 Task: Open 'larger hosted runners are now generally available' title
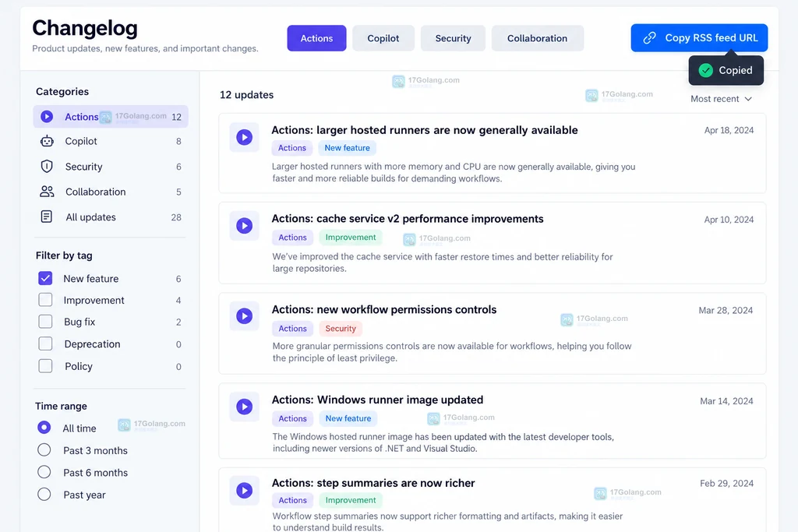425,130
